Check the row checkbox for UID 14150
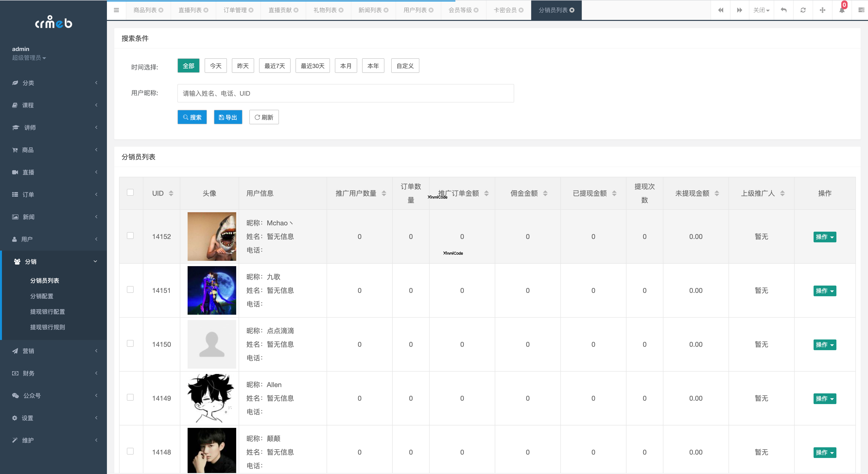The width and height of the screenshot is (868, 474). [130, 343]
